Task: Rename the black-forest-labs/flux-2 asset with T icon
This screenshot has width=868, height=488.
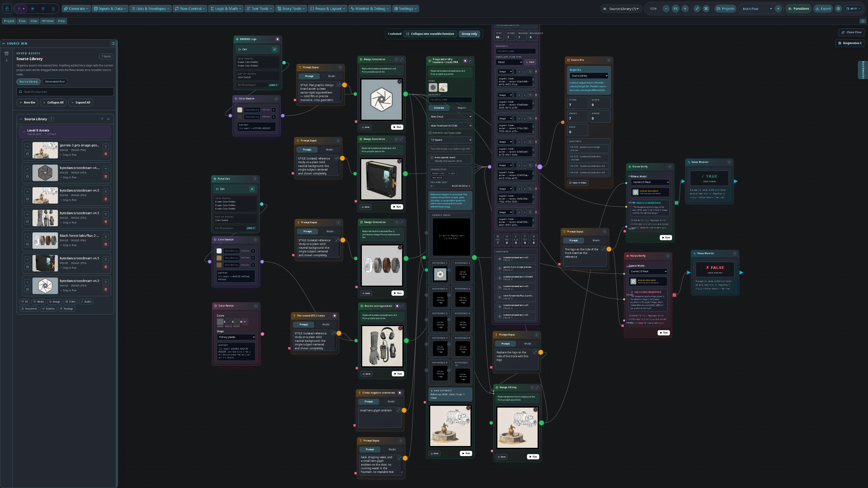Action: [106, 237]
